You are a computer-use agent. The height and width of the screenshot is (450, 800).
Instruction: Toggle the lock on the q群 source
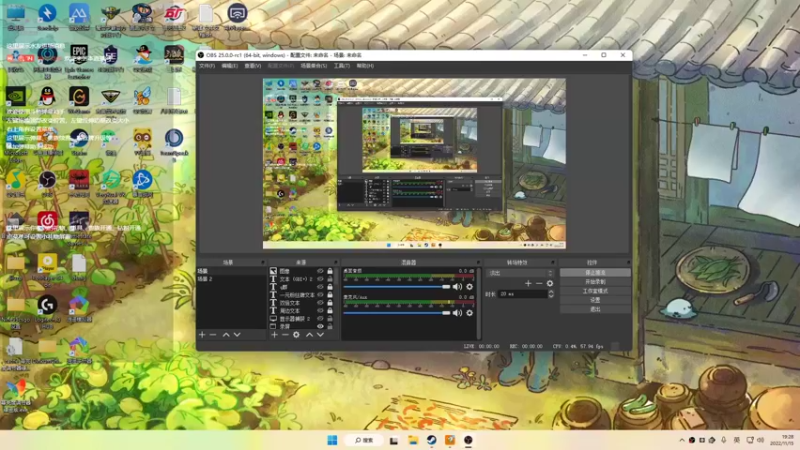tap(330, 287)
